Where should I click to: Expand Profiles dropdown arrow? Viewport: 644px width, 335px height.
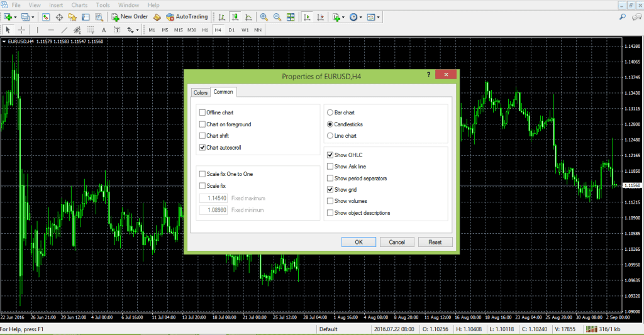(x=33, y=17)
